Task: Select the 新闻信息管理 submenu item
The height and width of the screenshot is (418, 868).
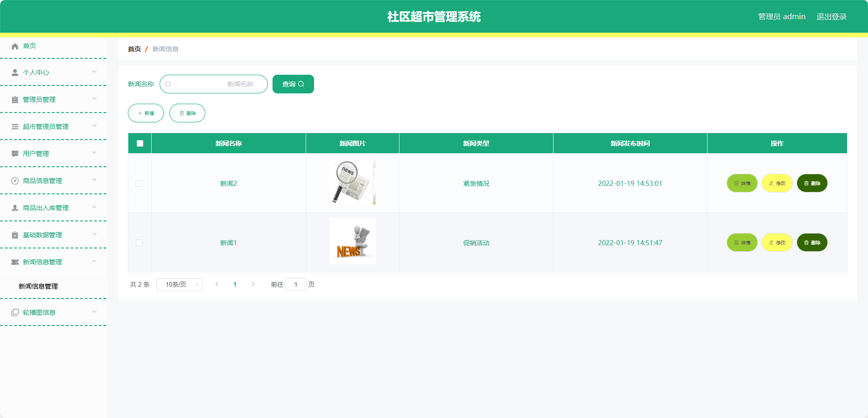Action: 53,286
